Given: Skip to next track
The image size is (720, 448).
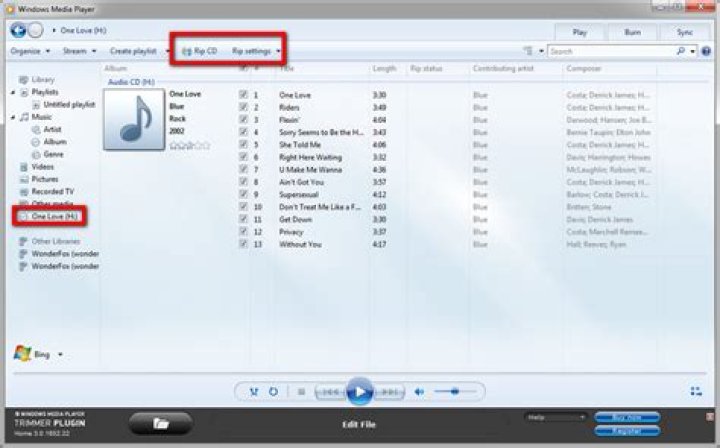Looking at the screenshot, I should [x=389, y=392].
